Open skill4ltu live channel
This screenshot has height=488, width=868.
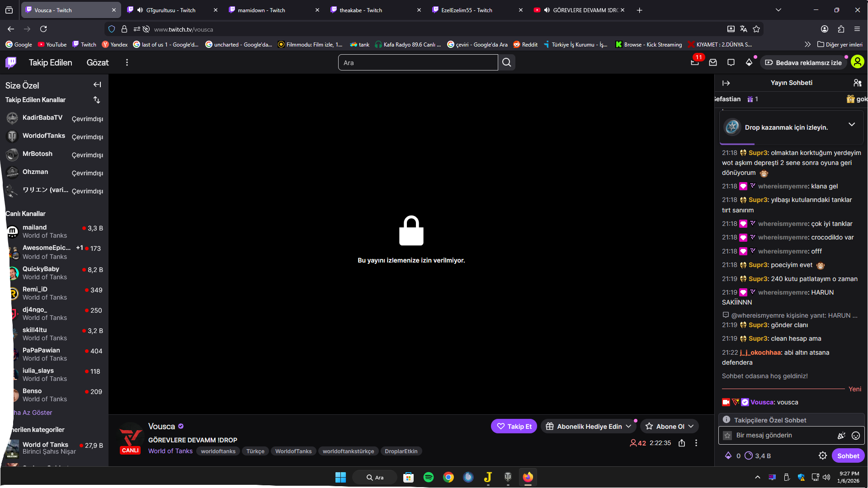tap(54, 334)
